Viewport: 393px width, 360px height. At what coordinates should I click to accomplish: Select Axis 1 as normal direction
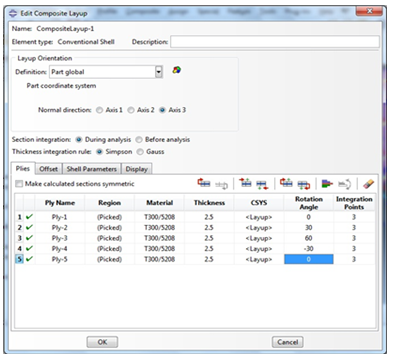(99, 110)
